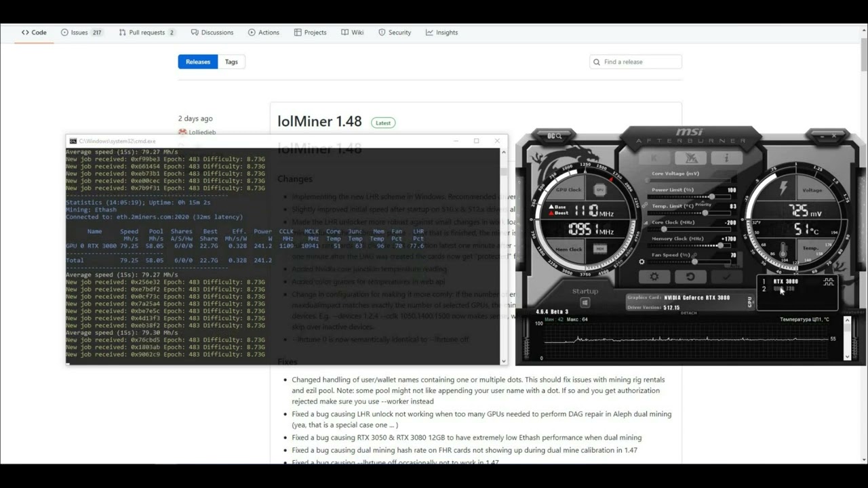Click the Fan Speed slider handle
868x488 pixels.
(694, 262)
